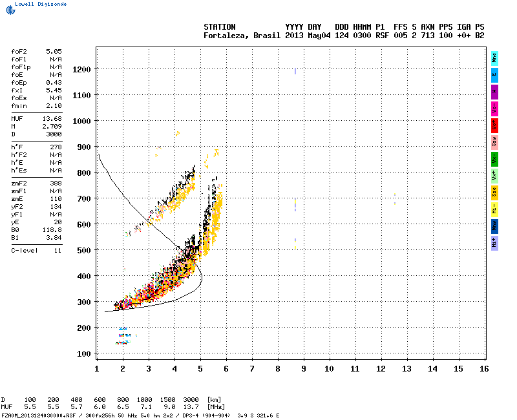
Task: Open the Lowell Digisonde title link
Action: tap(41, 4)
